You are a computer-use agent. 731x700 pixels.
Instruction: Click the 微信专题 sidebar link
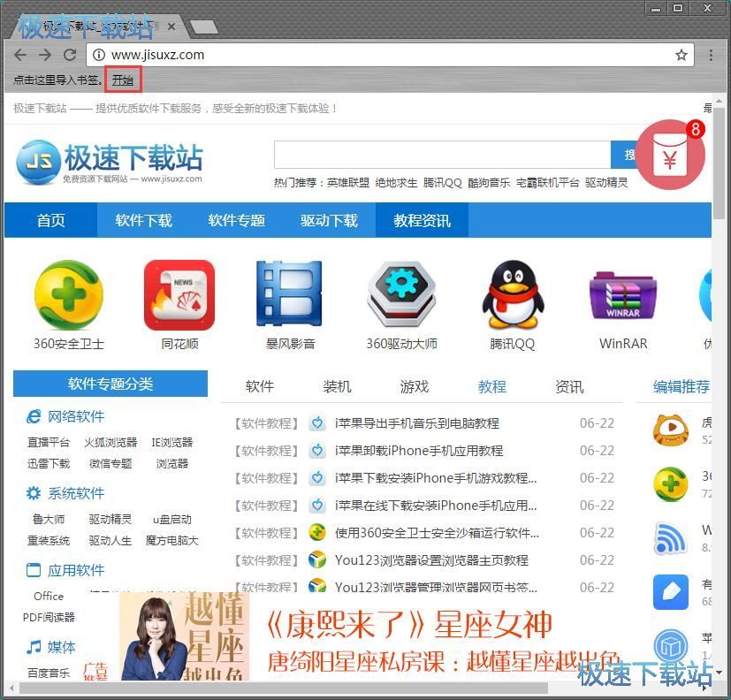tap(110, 463)
